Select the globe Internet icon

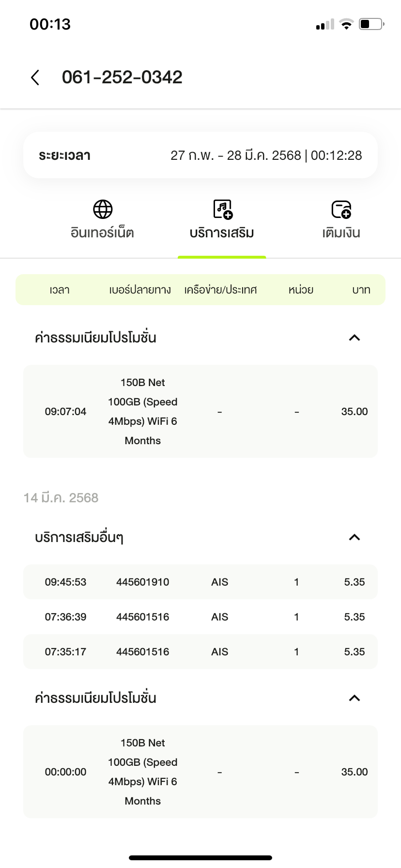tap(103, 209)
